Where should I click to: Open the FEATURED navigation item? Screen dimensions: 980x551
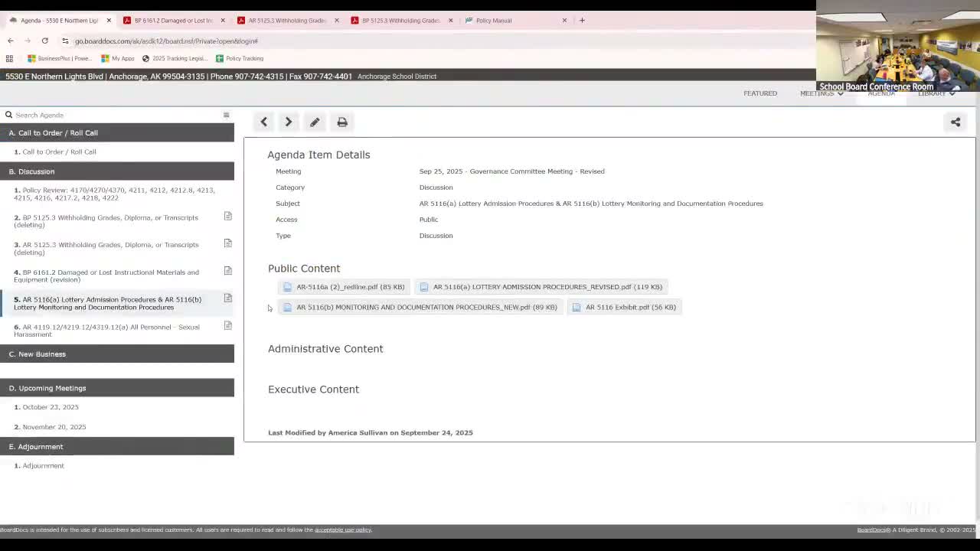[760, 93]
